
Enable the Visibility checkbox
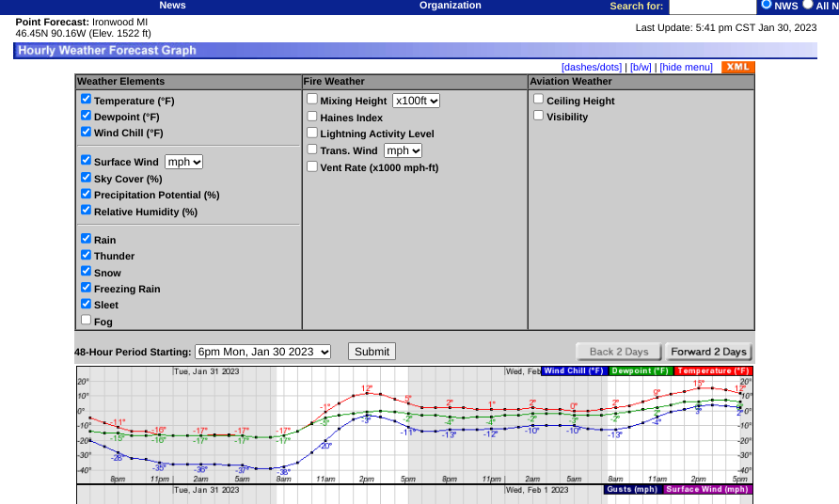(539, 116)
